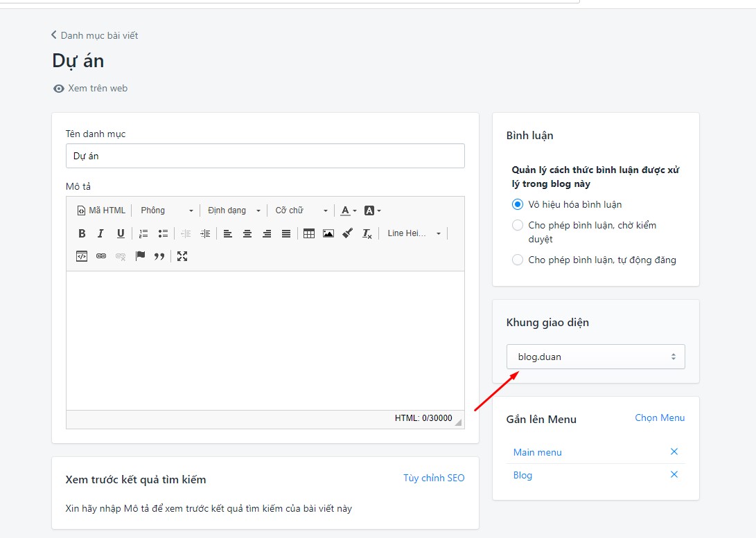Open the background color picker
756x538 pixels.
[x=372, y=210]
